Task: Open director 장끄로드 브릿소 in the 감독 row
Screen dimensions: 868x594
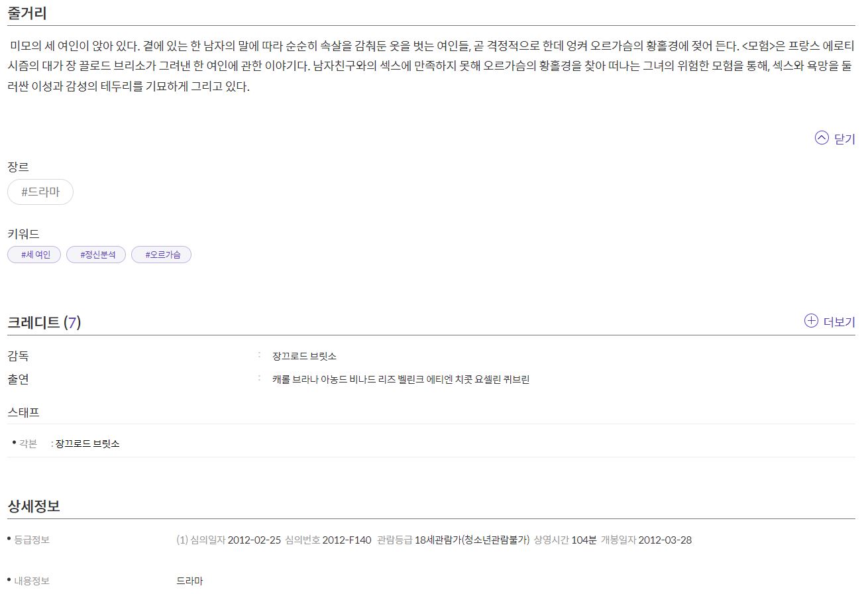Action: click(x=304, y=356)
